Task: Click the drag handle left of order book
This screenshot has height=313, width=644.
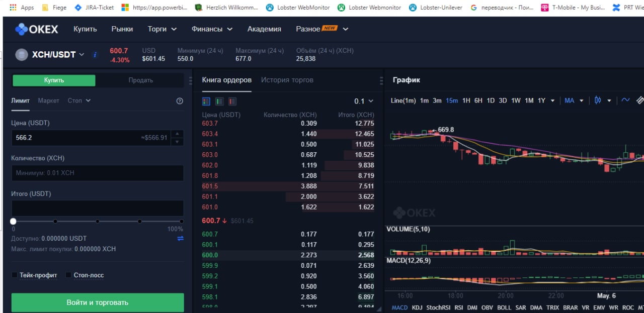Action: coord(190,80)
